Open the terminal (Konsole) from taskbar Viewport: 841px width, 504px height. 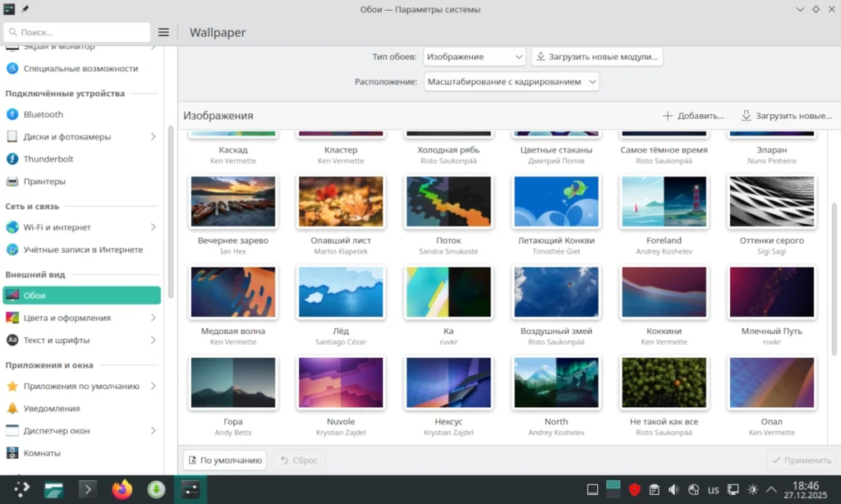[88, 489]
